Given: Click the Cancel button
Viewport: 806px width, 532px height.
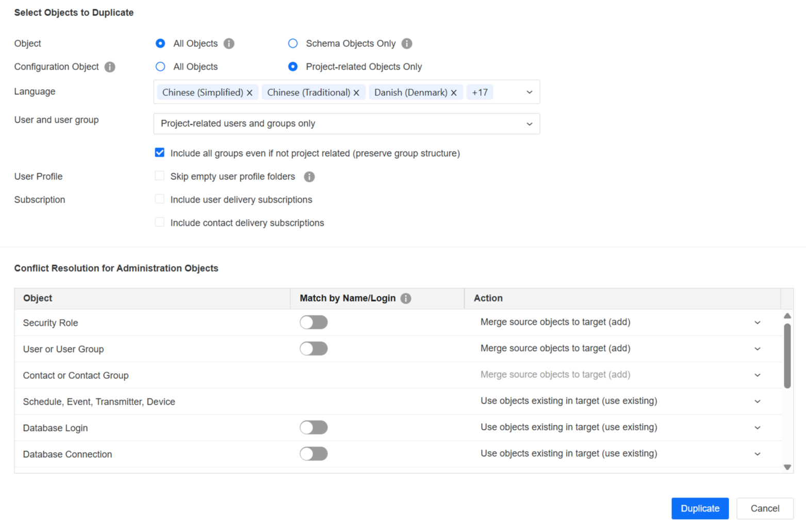Looking at the screenshot, I should pyautogui.click(x=765, y=508).
